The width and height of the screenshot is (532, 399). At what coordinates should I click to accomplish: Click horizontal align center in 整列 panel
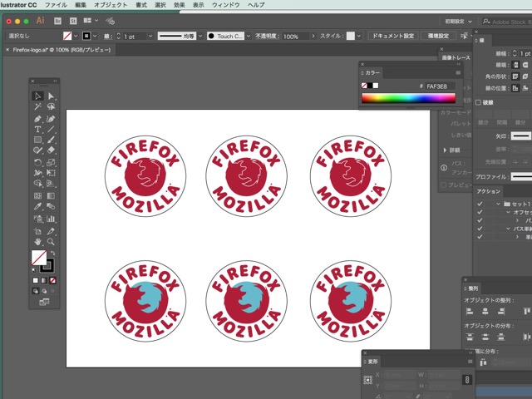485,311
